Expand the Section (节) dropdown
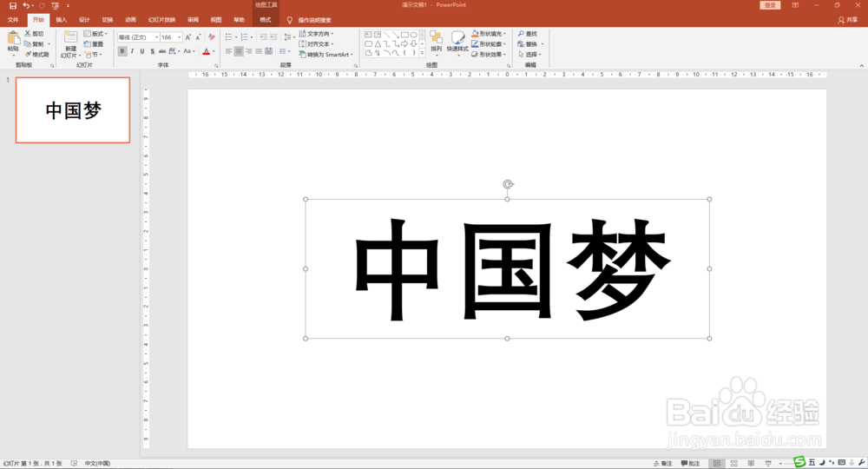Image resolution: width=868 pixels, height=469 pixels. [94, 54]
